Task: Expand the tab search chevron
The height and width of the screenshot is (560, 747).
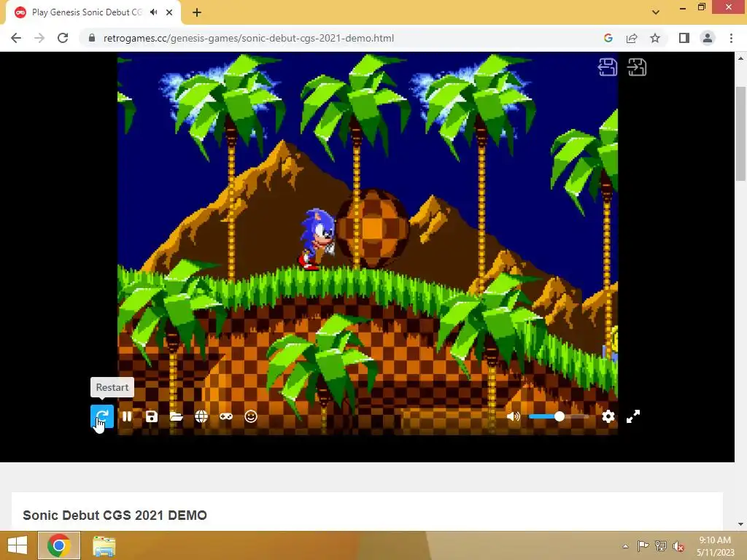Action: [x=656, y=12]
